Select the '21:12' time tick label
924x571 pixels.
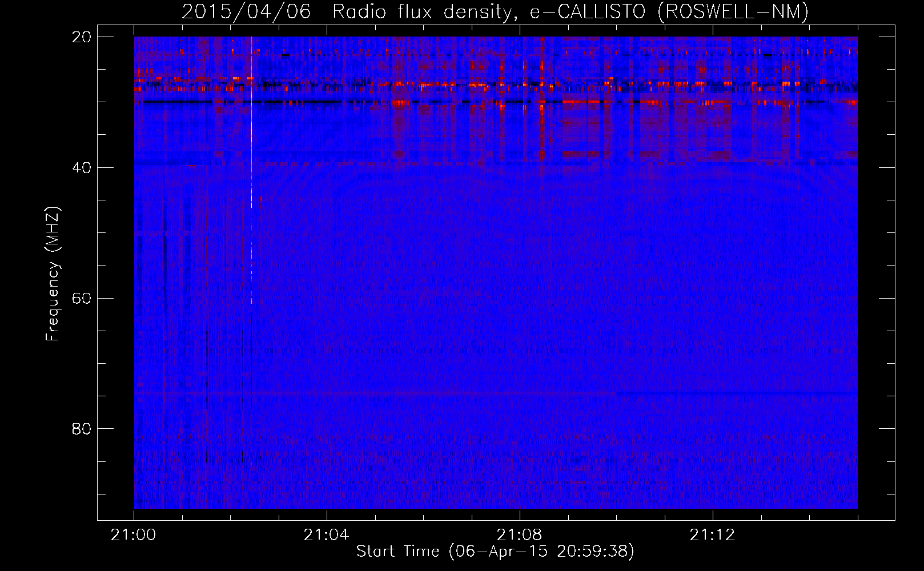[712, 535]
